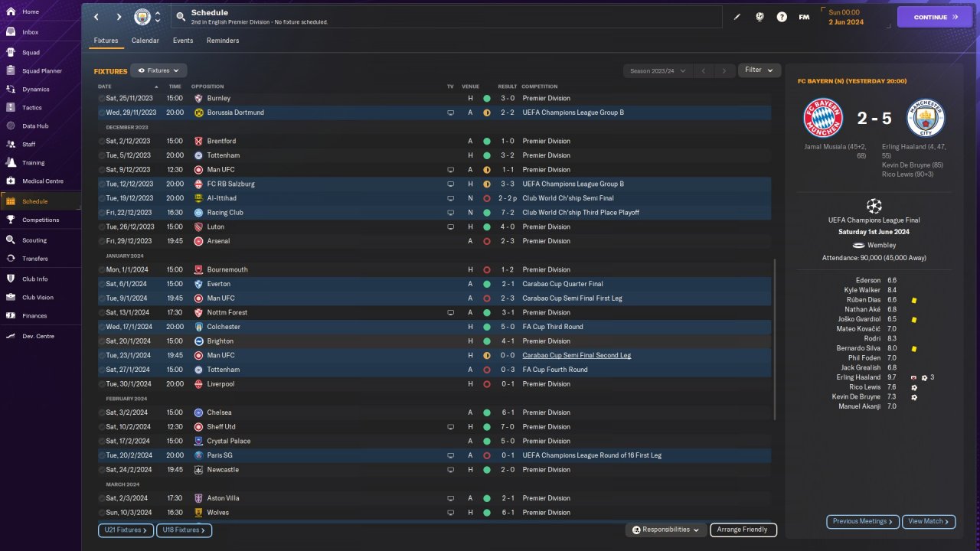Open the Filter dropdown
This screenshot has height=551, width=980.
[759, 70]
